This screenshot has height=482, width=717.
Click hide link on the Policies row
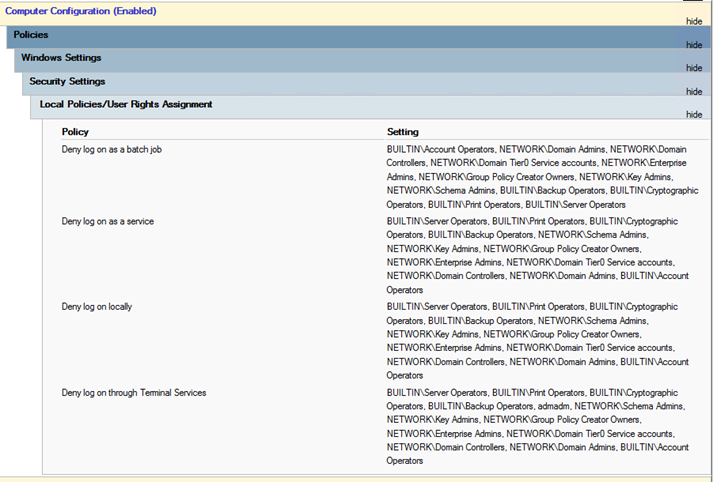(693, 45)
